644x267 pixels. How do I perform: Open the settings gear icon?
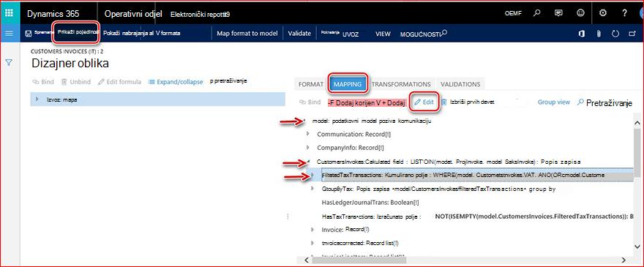[602, 13]
